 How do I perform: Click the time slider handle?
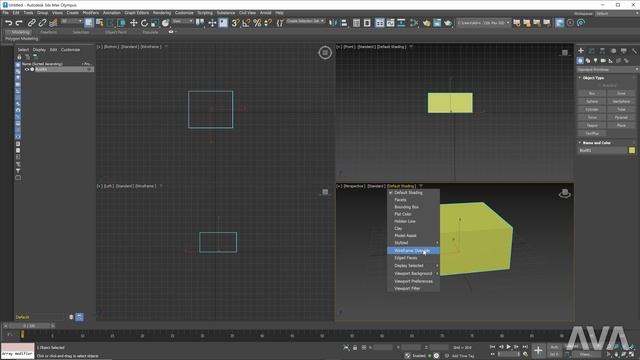tap(29, 326)
